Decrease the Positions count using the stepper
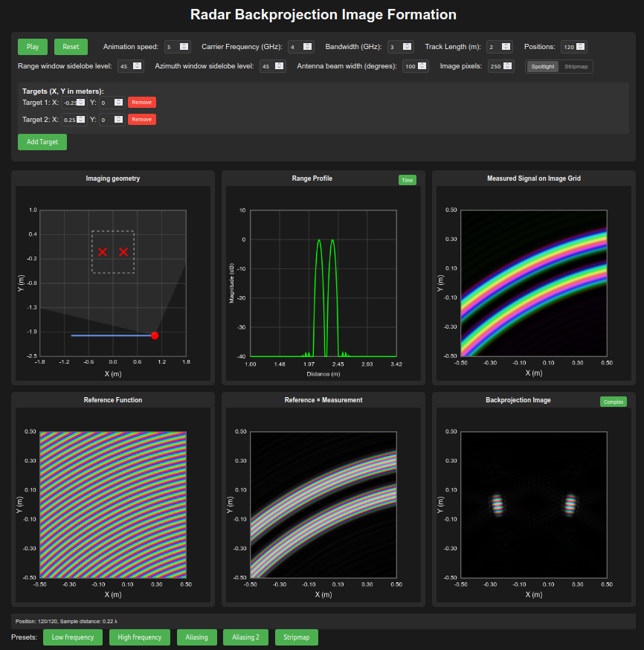 [x=581, y=49]
